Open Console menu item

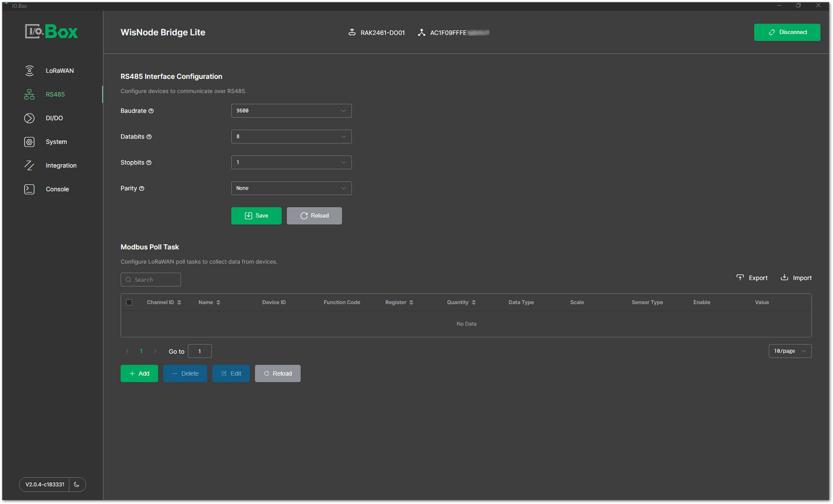57,189
